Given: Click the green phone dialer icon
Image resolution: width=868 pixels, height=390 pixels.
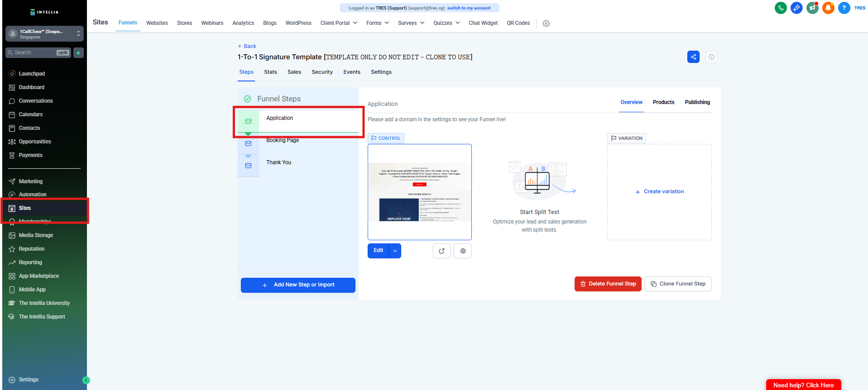Looking at the screenshot, I should point(781,8).
